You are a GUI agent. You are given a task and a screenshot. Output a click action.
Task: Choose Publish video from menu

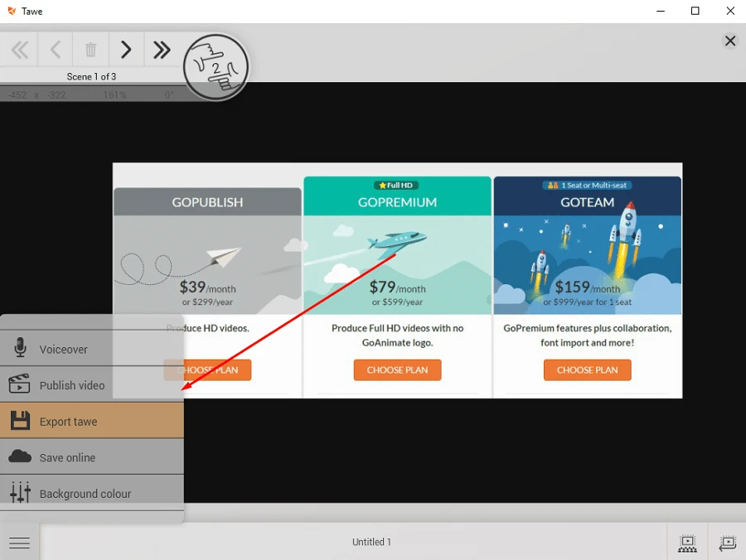92,384
